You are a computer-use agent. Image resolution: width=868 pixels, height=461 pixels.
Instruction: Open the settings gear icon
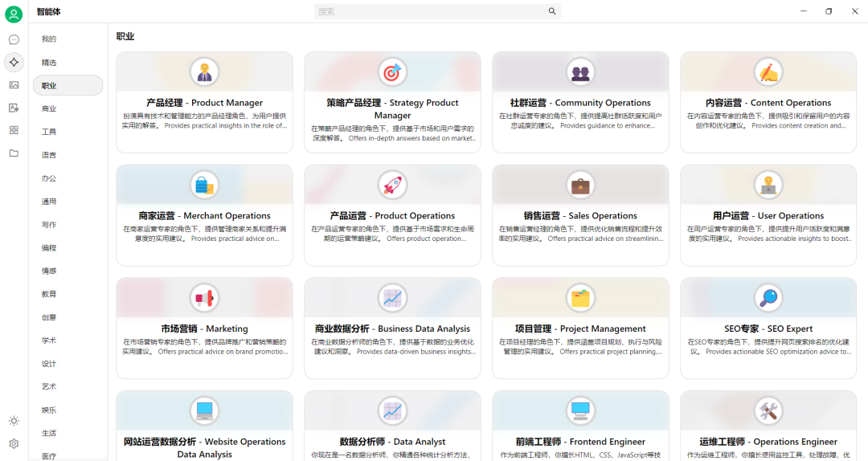(x=14, y=443)
